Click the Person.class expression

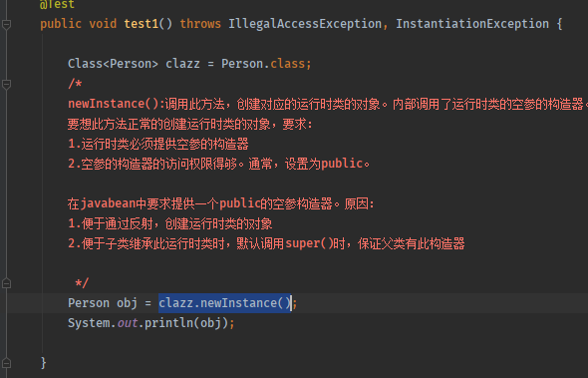pos(263,64)
